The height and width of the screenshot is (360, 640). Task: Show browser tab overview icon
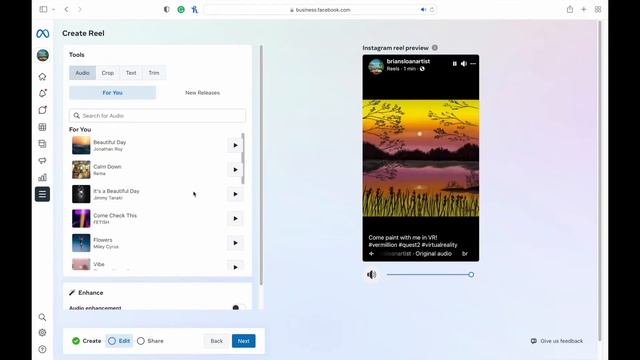pos(598,9)
